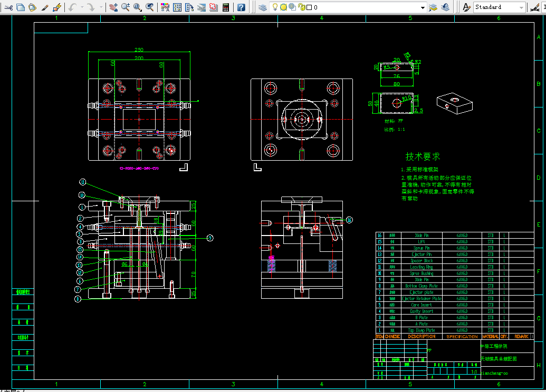Click the Copy to clipboard icon
The width and height of the screenshot is (546, 392).
pos(21,7)
